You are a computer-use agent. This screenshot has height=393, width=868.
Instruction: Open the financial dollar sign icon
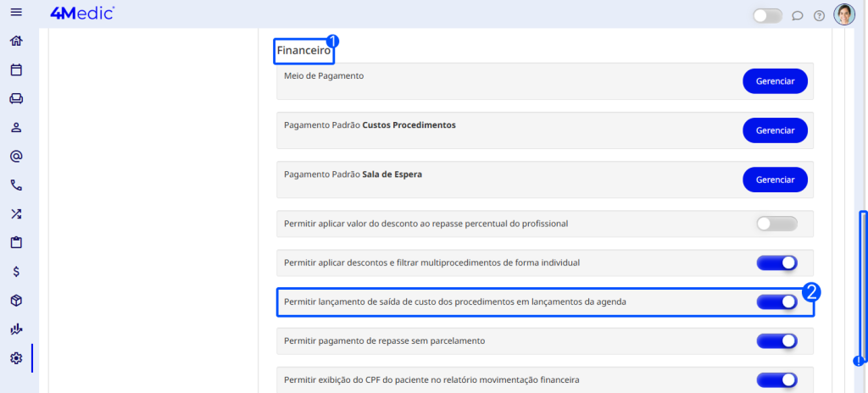[x=16, y=272]
